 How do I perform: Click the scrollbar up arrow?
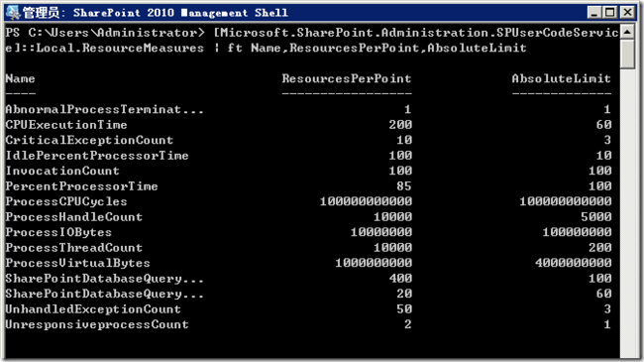(627, 32)
